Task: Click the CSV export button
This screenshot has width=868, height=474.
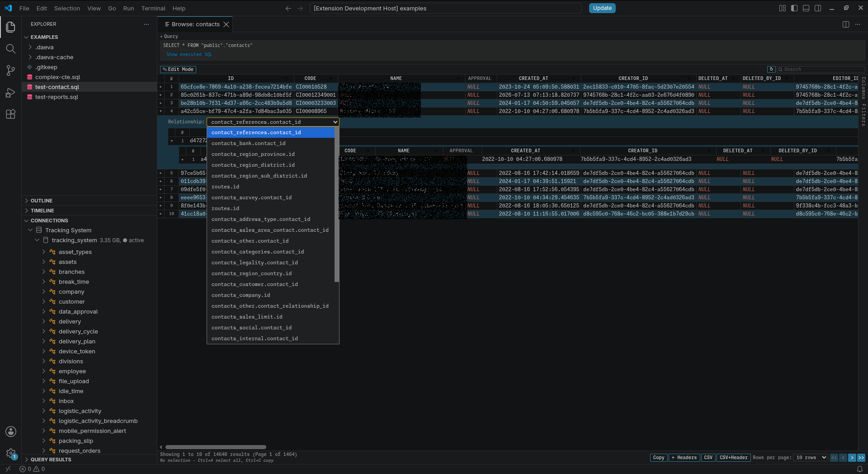Action: [708, 458]
